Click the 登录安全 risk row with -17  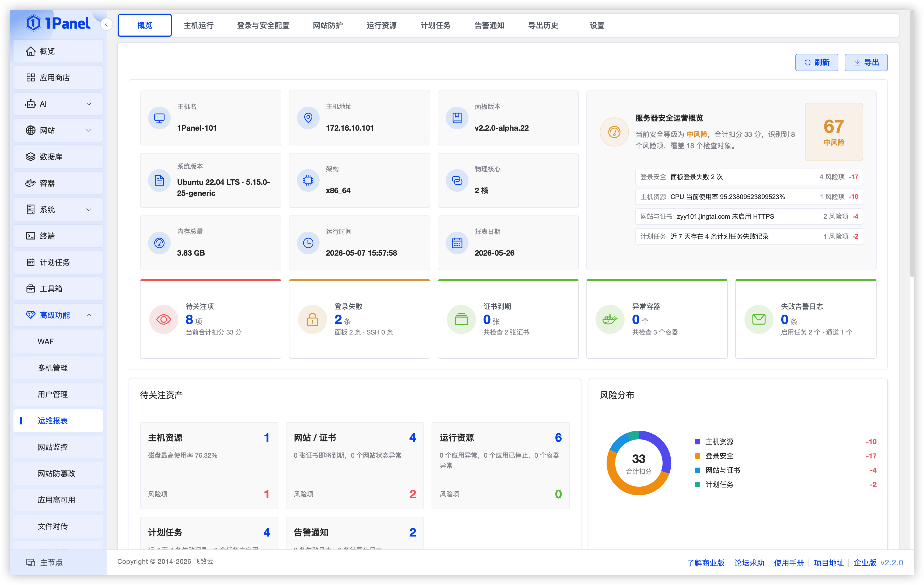(x=749, y=177)
